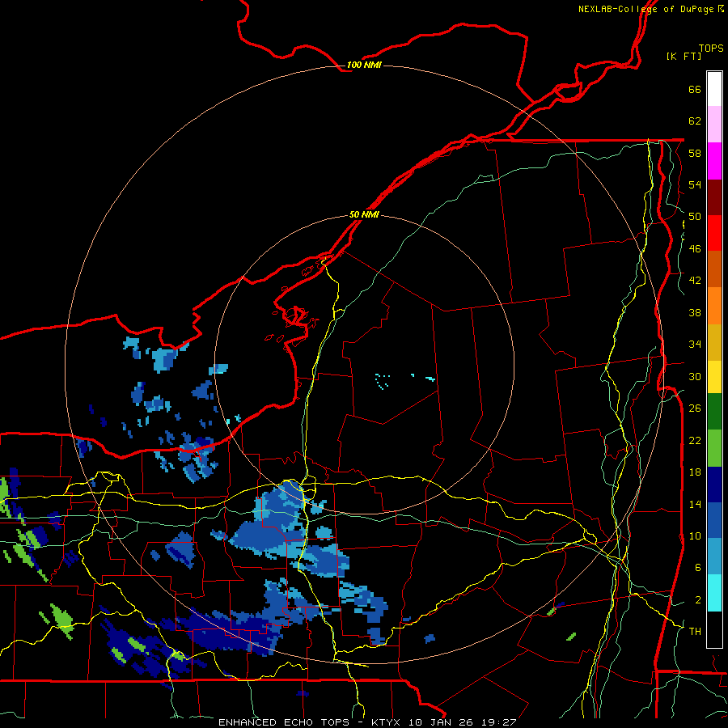Pick the light blue legend swatch
The height and width of the screenshot is (728, 728).
pyautogui.click(x=714, y=557)
